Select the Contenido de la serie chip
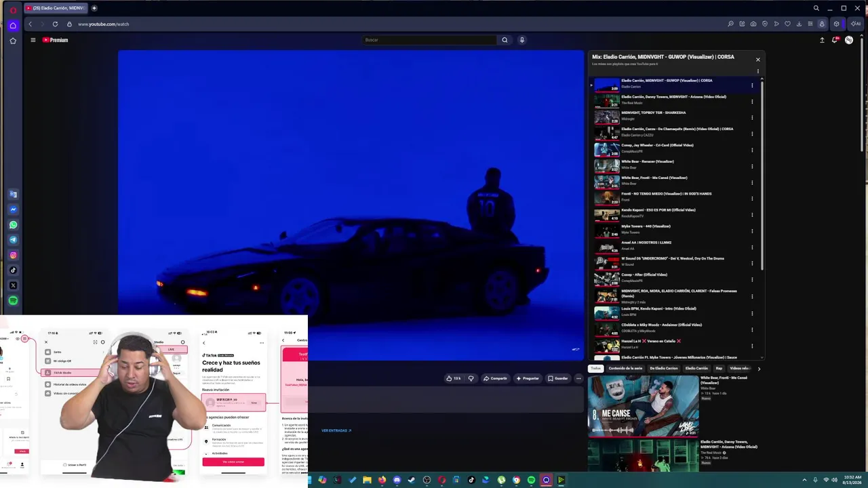868x488 pixels. pyautogui.click(x=625, y=369)
